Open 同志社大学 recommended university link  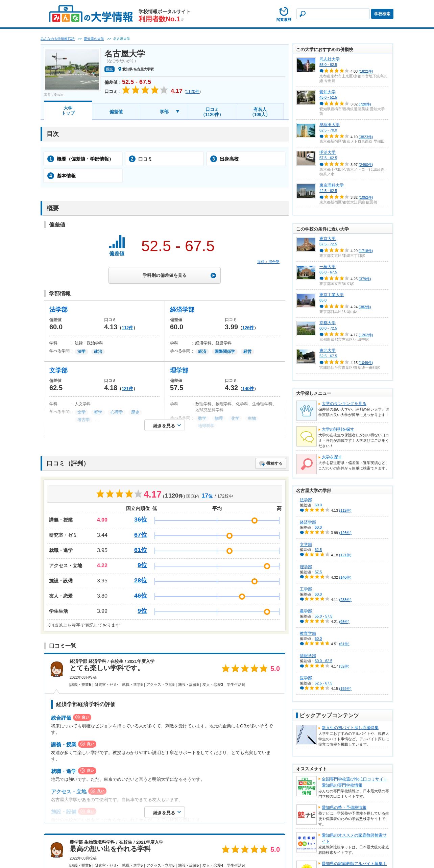330,59
